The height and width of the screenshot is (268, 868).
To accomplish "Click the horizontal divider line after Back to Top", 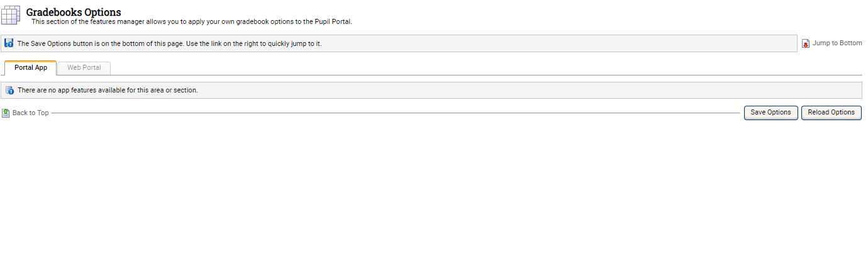I will (x=377, y=113).
